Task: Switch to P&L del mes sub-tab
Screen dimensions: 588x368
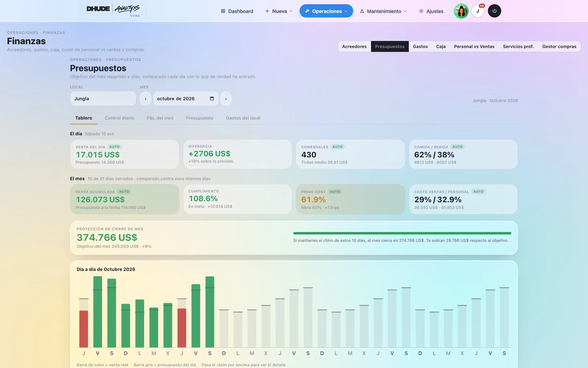Action: [160, 118]
